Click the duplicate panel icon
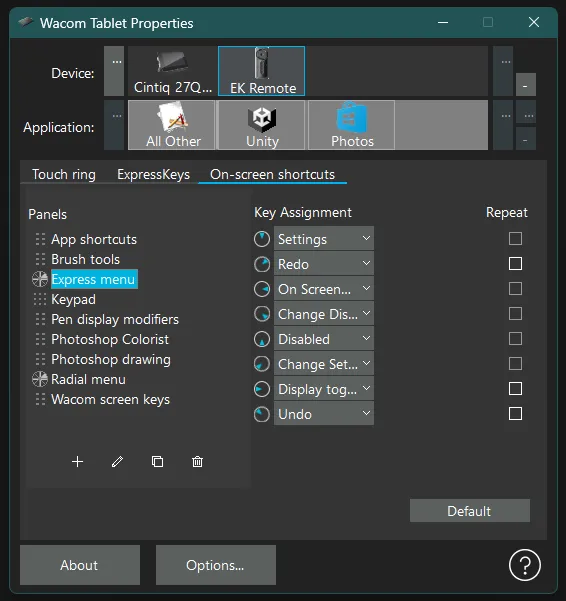 [x=157, y=461]
